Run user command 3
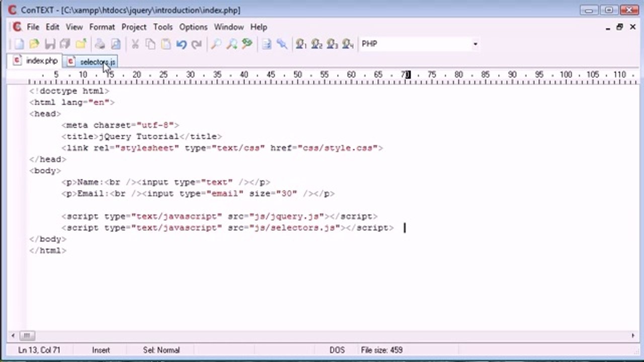Viewport: 644px width, 362px height. tap(333, 44)
